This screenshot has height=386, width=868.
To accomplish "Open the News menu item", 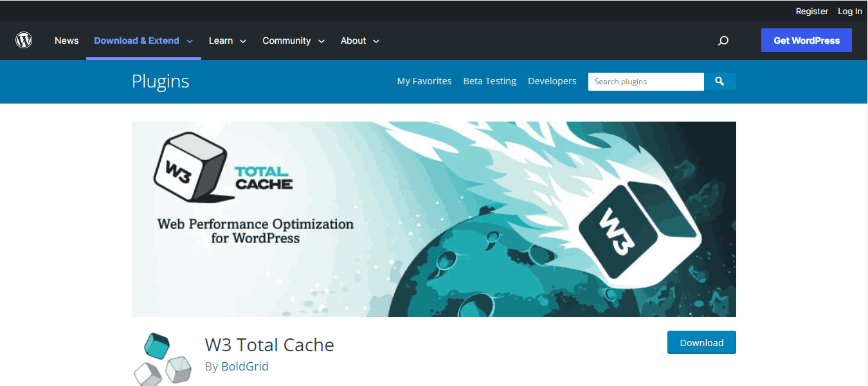I will coord(66,40).
